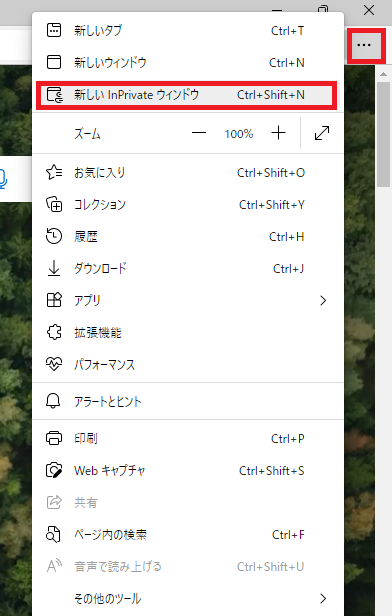Click the Ctrl+N shortcut text
Screen dimensions: 392x616
tap(287, 62)
